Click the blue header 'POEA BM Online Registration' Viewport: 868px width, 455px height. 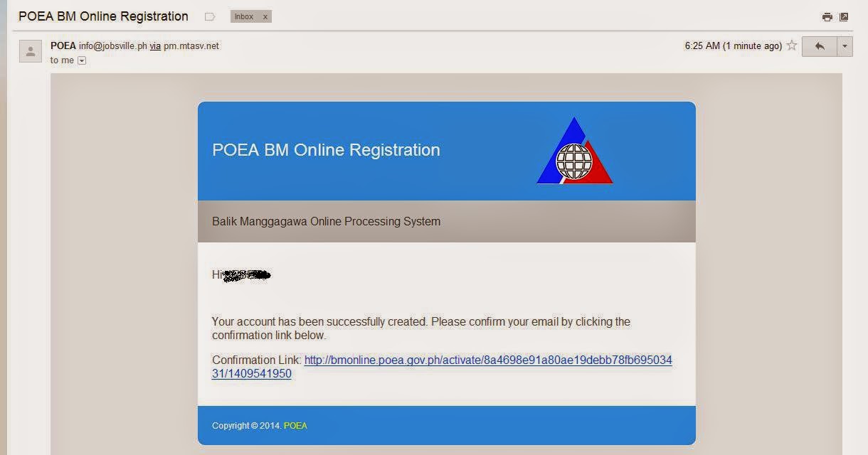326,150
